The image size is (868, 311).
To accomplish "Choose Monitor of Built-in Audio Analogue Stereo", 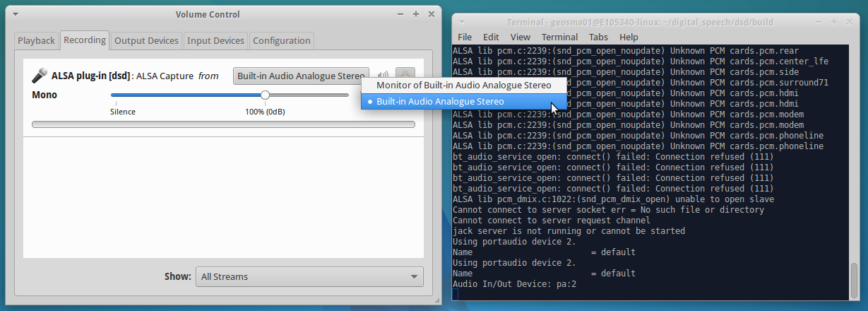I will coord(464,85).
